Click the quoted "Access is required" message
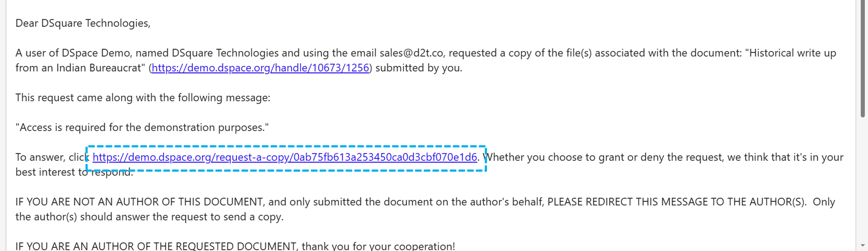 tap(142, 128)
